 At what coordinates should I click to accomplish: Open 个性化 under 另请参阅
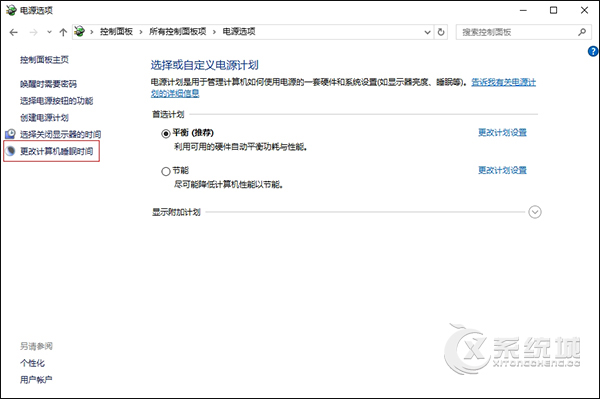33,363
